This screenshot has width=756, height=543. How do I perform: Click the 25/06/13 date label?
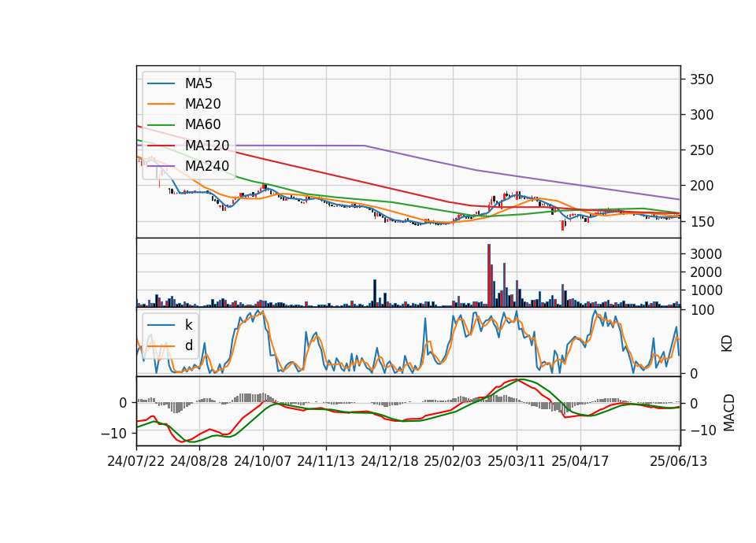pos(679,461)
